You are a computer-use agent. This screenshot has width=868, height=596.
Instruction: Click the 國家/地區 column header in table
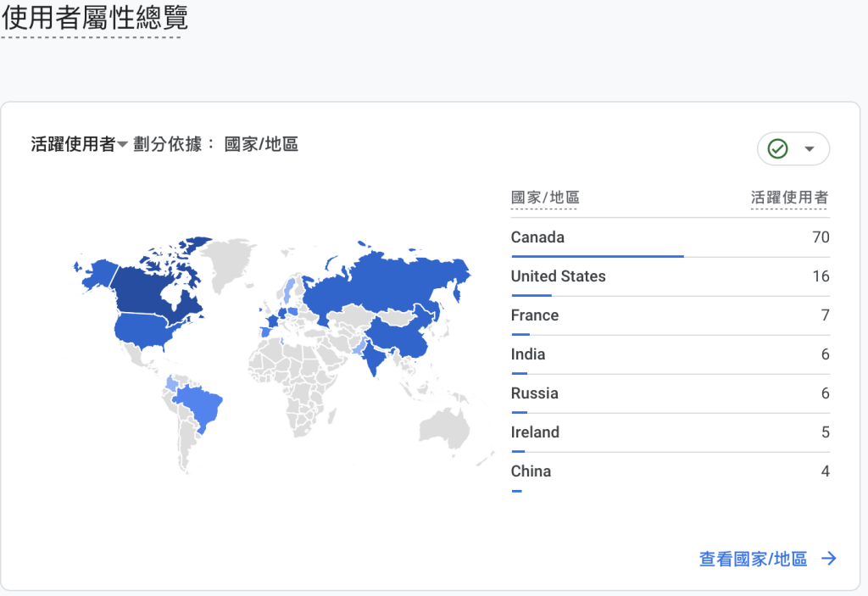[x=545, y=198]
